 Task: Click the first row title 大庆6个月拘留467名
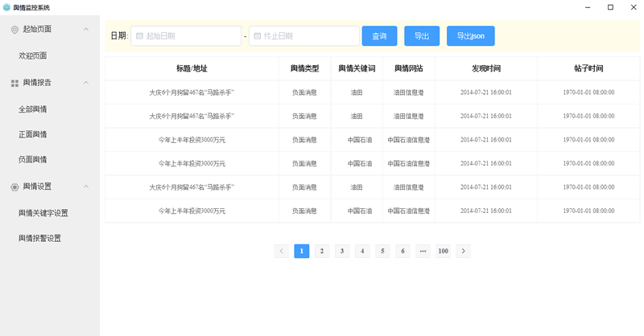click(x=192, y=92)
